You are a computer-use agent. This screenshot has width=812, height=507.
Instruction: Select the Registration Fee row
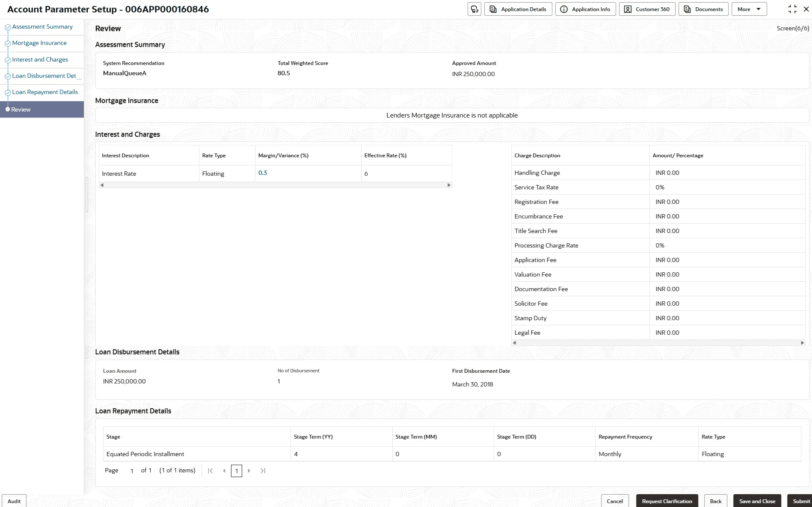658,202
